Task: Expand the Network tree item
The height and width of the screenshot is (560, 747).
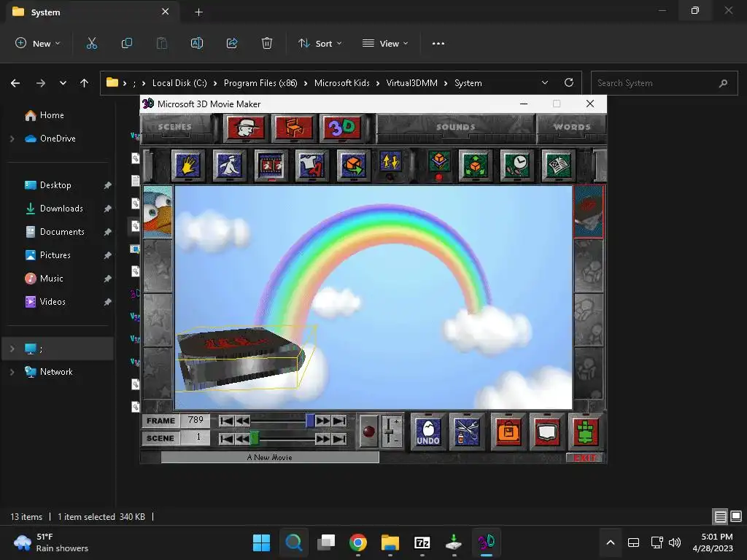Action: click(12, 372)
